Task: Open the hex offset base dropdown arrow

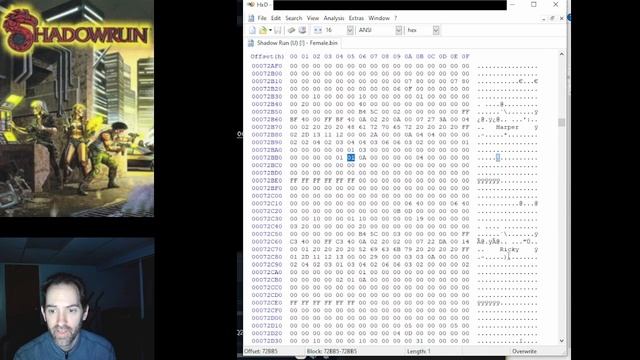Action: pyautogui.click(x=436, y=30)
